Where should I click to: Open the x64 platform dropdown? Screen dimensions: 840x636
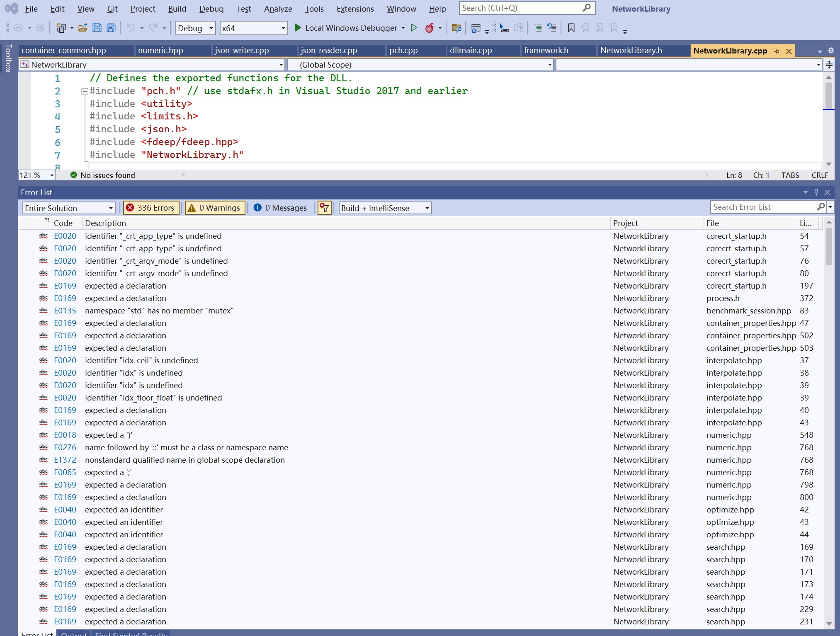coord(253,28)
